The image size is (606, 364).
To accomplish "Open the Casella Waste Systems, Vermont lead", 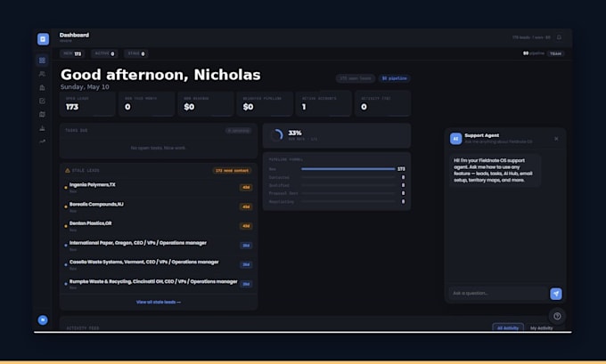I will pyautogui.click(x=159, y=265).
